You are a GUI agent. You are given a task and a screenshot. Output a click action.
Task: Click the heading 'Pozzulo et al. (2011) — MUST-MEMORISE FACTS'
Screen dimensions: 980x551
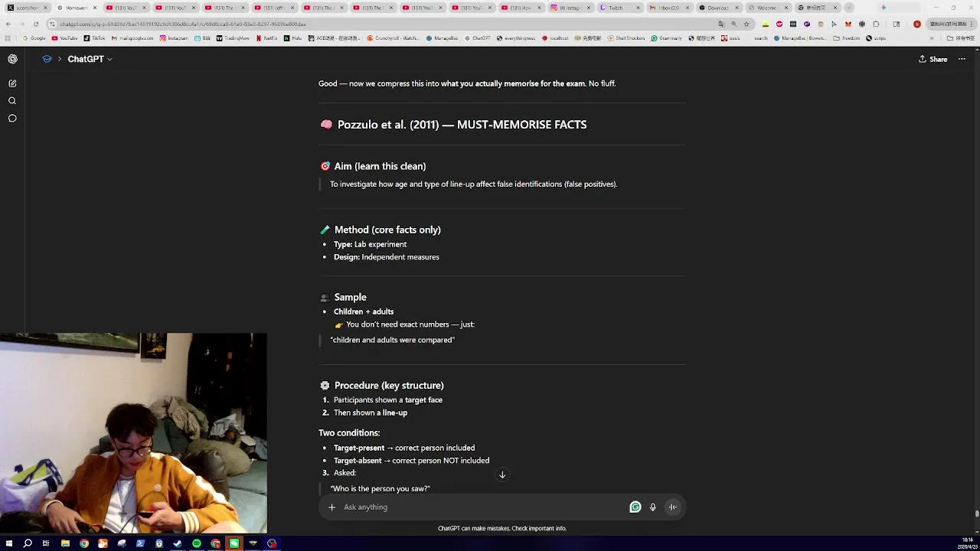point(462,125)
